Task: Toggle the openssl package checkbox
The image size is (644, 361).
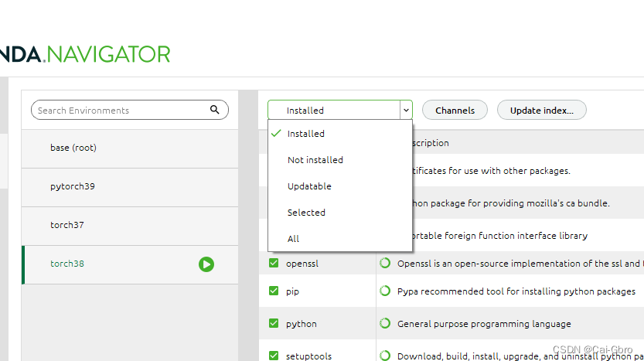Action: click(274, 263)
